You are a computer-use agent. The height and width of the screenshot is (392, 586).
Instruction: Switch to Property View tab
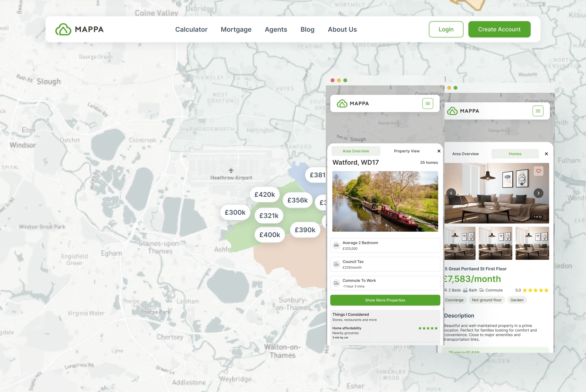[x=407, y=151]
